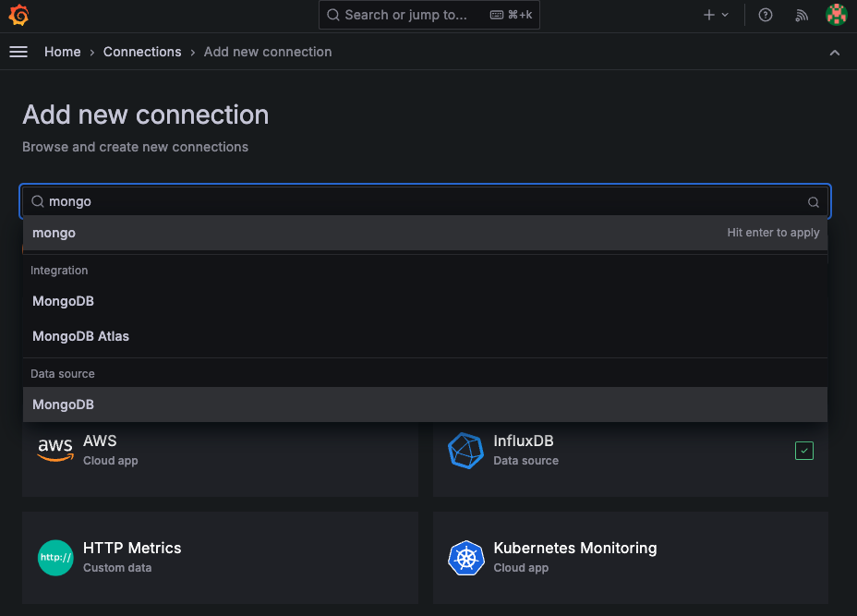
Task: Open the help question mark icon
Action: (x=765, y=16)
